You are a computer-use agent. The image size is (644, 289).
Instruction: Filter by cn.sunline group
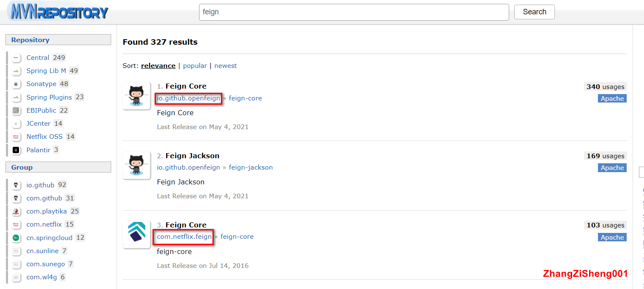pyautogui.click(x=42, y=251)
